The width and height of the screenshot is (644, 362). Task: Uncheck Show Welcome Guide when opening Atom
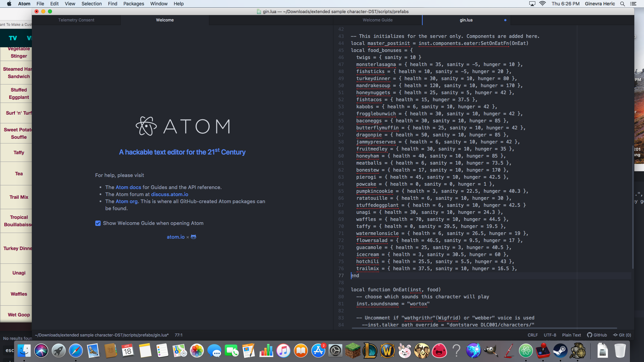point(98,223)
